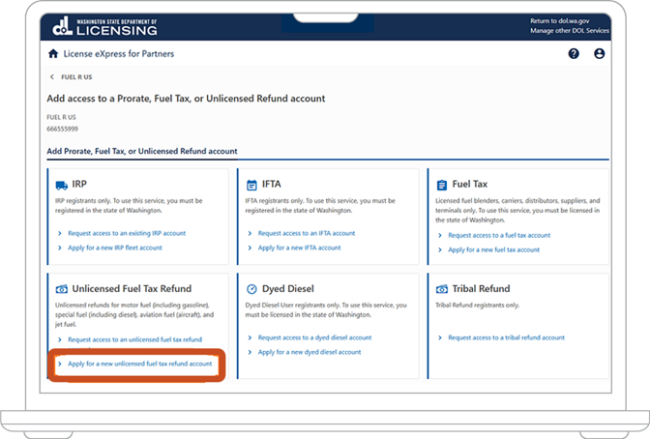Apply for a new fuel tax account

point(494,250)
